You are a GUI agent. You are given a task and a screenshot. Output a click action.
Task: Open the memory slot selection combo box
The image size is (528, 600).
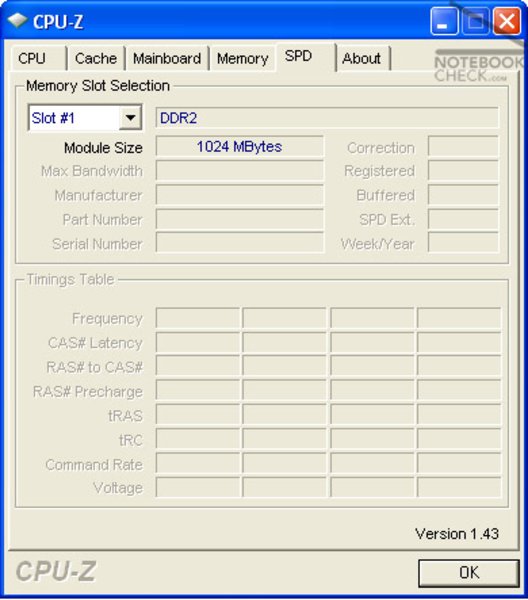click(85, 117)
